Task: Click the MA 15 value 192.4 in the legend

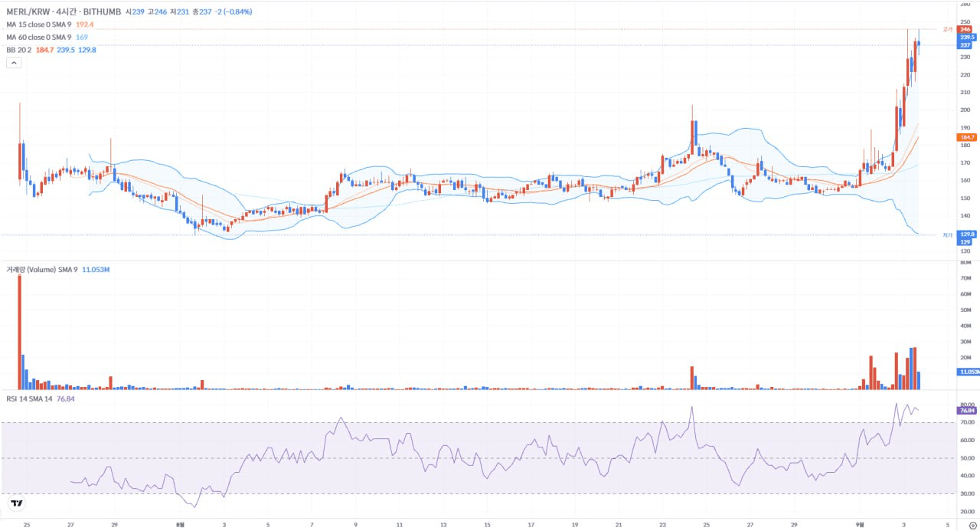Action: click(x=83, y=25)
